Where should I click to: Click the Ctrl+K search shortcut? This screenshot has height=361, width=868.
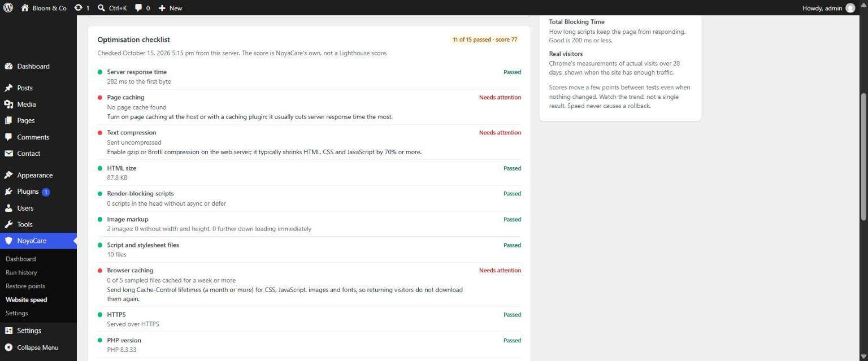tap(118, 8)
